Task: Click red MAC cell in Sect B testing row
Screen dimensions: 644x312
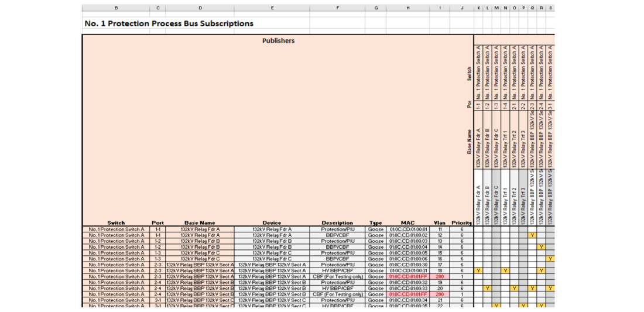Action: pos(408,294)
